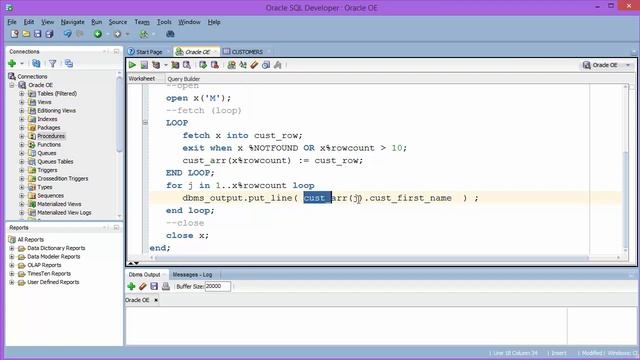
Task: Click the Save All icon in main toolbar
Action: tap(49, 34)
